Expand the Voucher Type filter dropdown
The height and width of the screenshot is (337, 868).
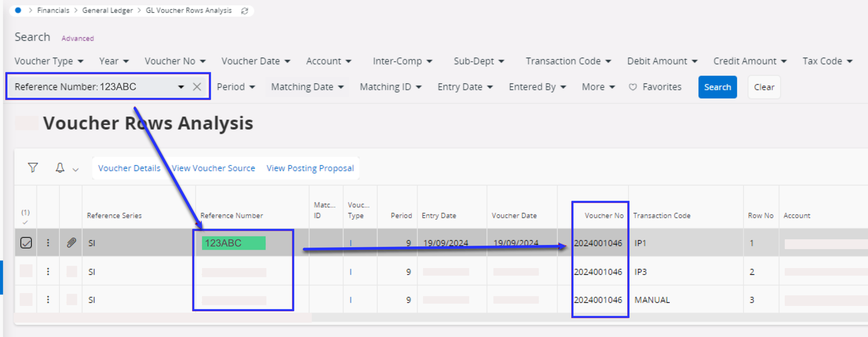pos(49,61)
